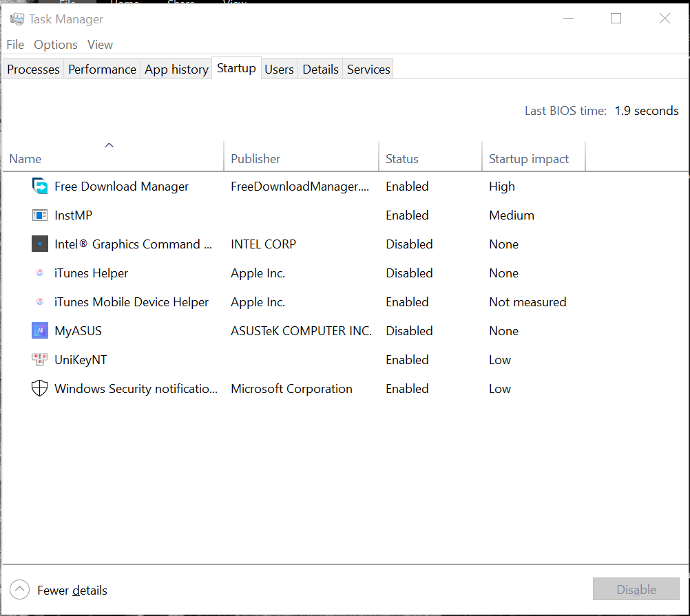Click the Microsoft Corporation publisher cell
The image size is (690, 616).
(291, 389)
